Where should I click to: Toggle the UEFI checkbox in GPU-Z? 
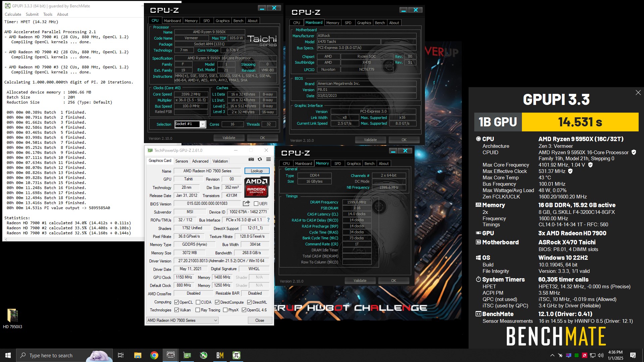[x=256, y=204]
